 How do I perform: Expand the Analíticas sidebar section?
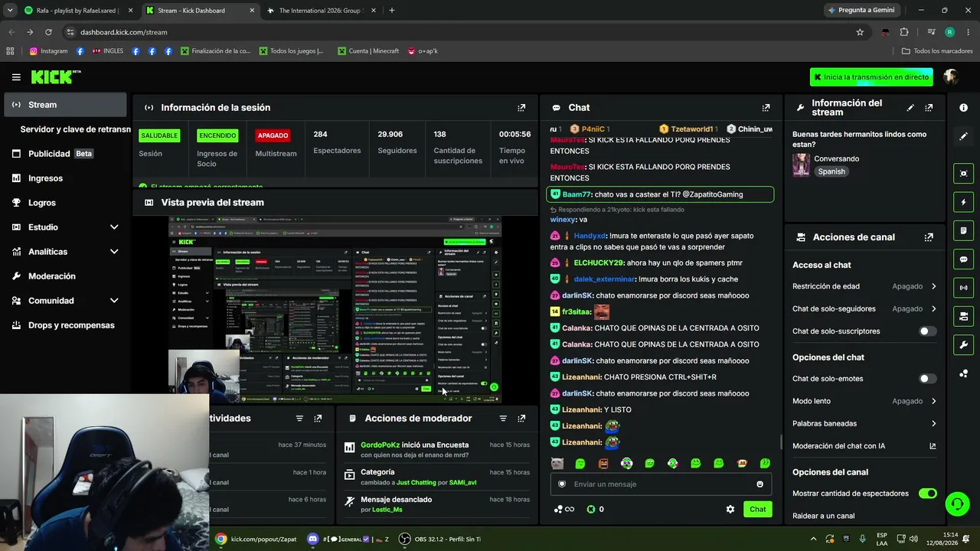pyautogui.click(x=114, y=252)
